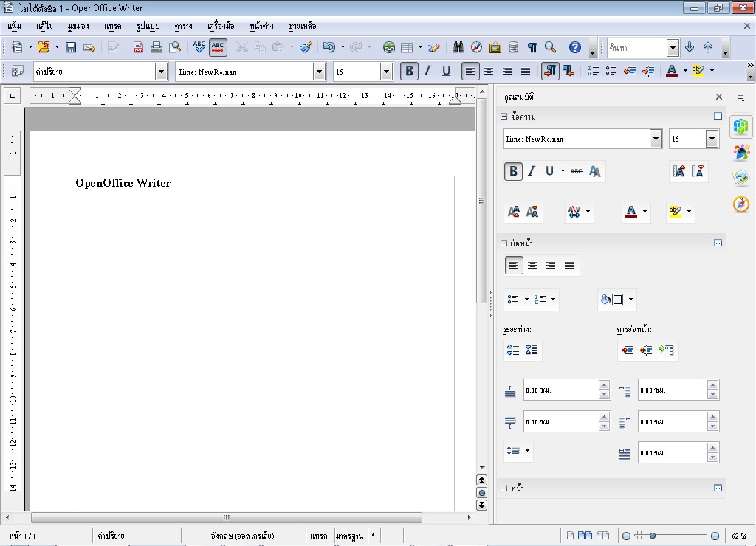This screenshot has height=546, width=756.
Task: Toggle Underline in the formatting toolbar
Action: click(x=446, y=72)
